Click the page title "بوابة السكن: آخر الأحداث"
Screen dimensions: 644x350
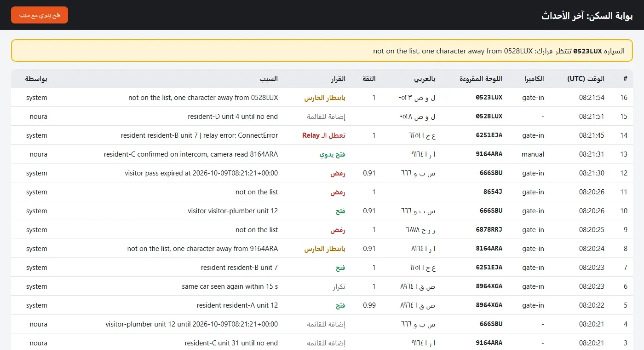pos(587,16)
